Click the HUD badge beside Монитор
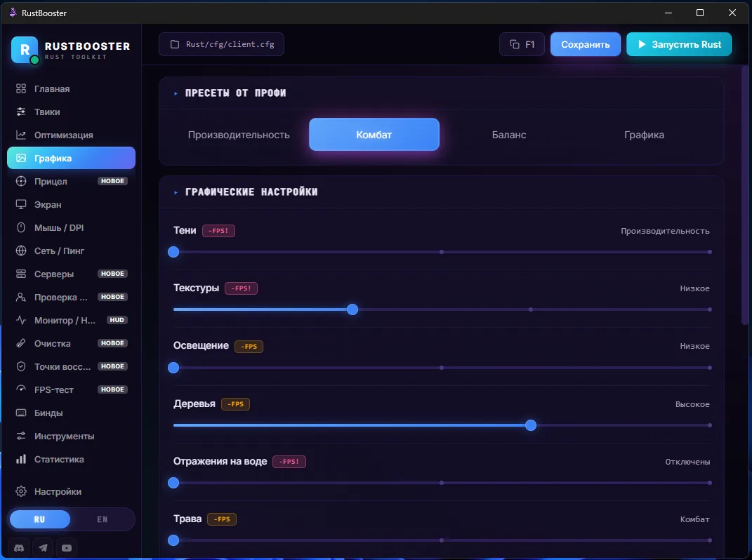 117,320
